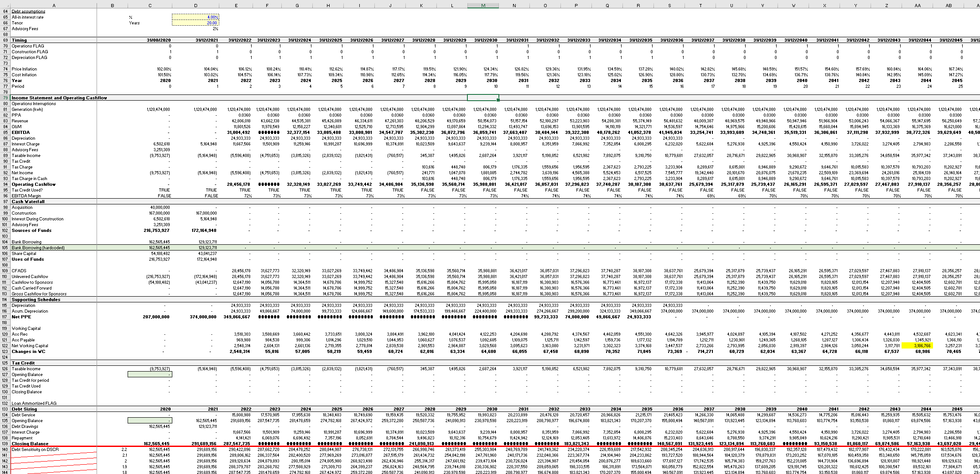Select the 'Net Working Capital' label
The width and height of the screenshot is (980, 474).
[30, 345]
